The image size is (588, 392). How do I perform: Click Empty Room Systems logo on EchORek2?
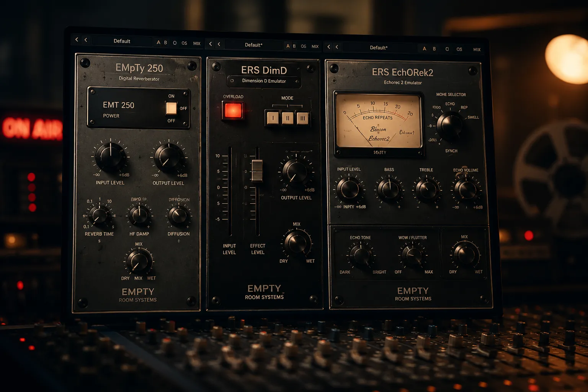click(413, 294)
